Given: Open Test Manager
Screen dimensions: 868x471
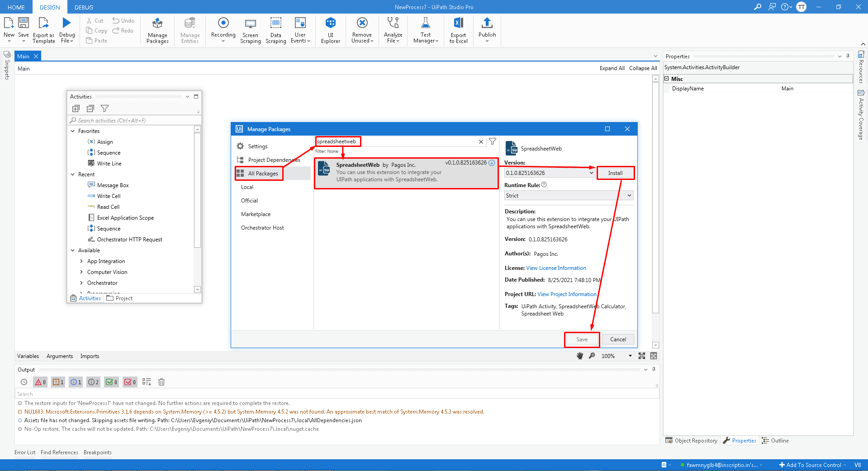Looking at the screenshot, I should [x=426, y=30].
